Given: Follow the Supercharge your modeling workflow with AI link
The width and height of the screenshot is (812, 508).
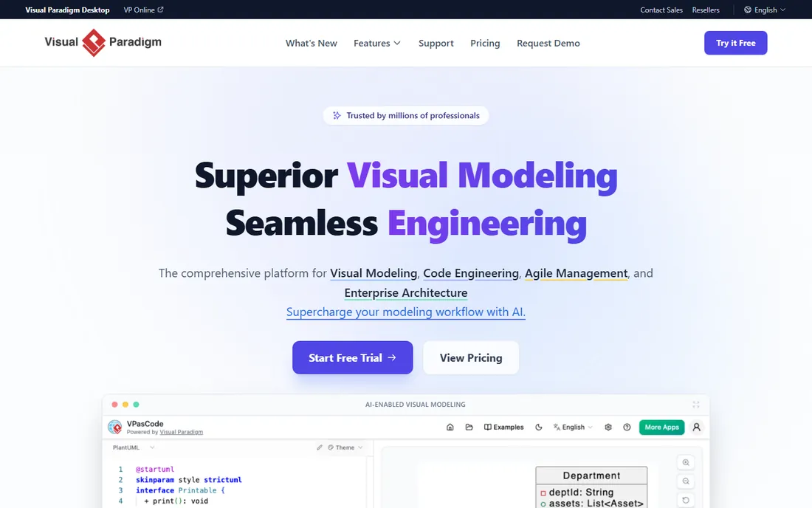Looking at the screenshot, I should [406, 312].
